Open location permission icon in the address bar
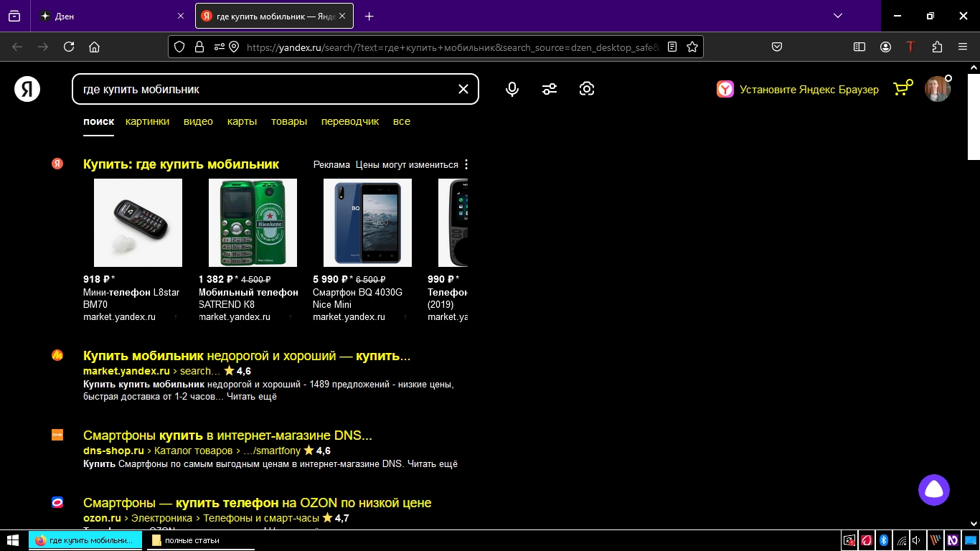Image resolution: width=980 pixels, height=551 pixels. click(234, 47)
